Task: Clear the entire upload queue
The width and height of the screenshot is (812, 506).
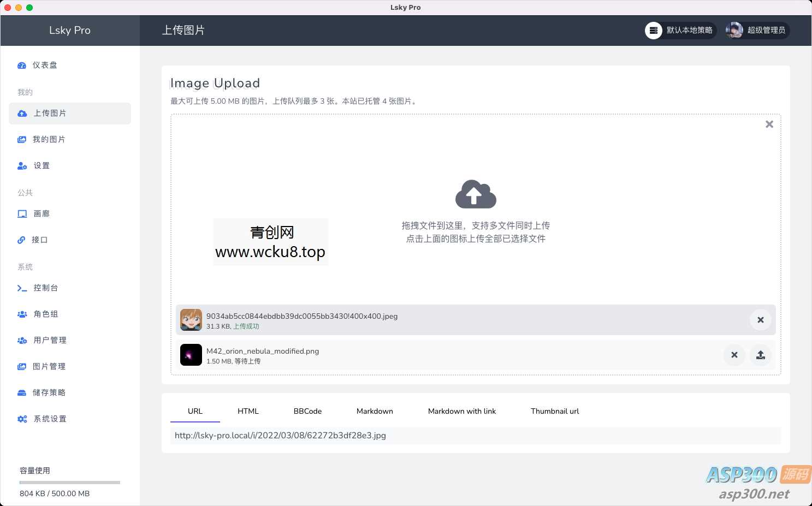Action: pos(769,124)
